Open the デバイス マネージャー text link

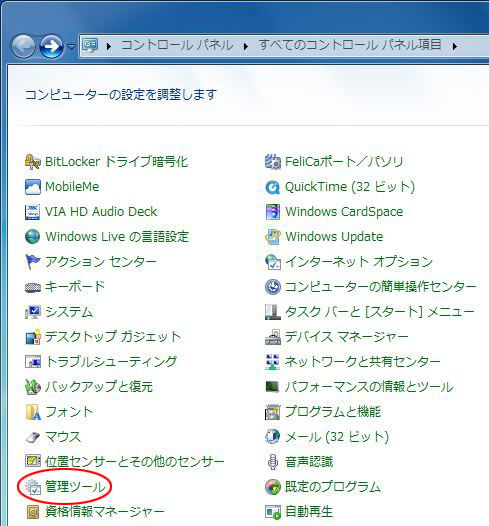(x=346, y=337)
